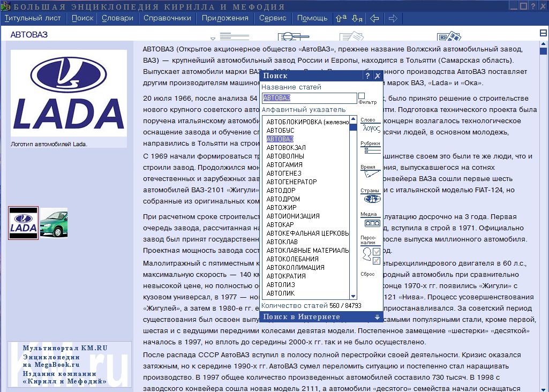Enable the Фильтр checkbox
The image size is (549, 392).
[x=362, y=96]
